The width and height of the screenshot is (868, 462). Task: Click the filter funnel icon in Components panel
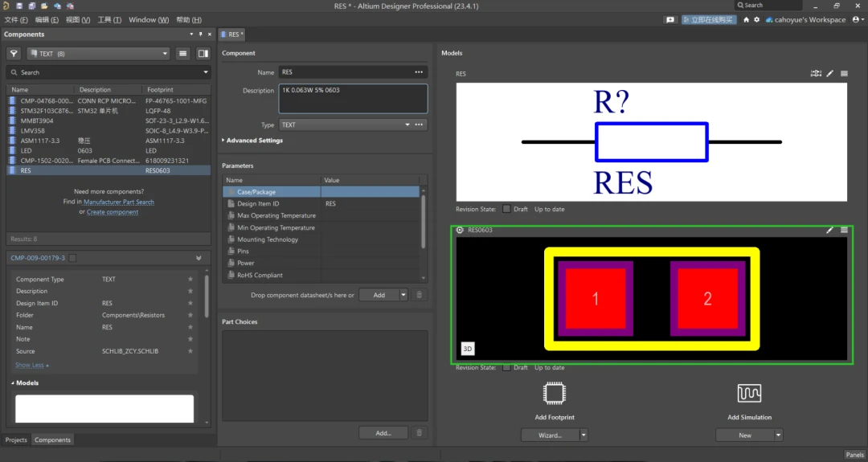(x=14, y=54)
